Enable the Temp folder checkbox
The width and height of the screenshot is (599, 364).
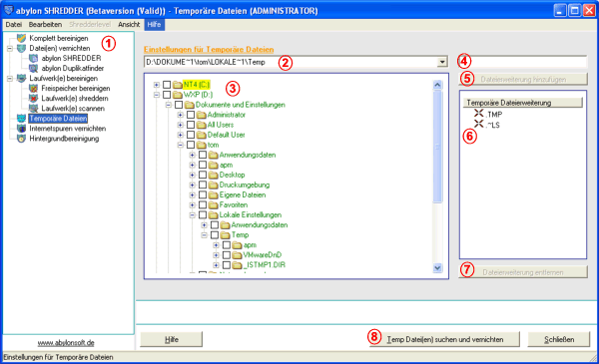coord(215,235)
